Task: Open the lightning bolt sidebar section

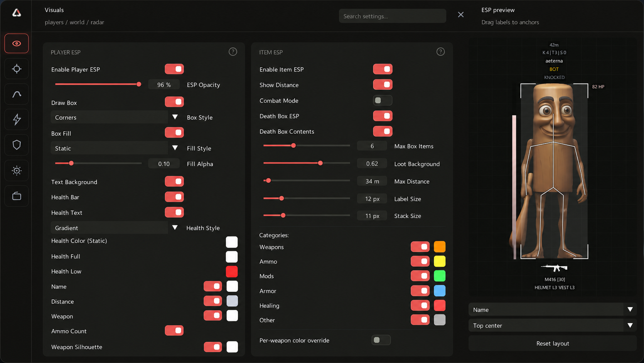Action: click(17, 119)
